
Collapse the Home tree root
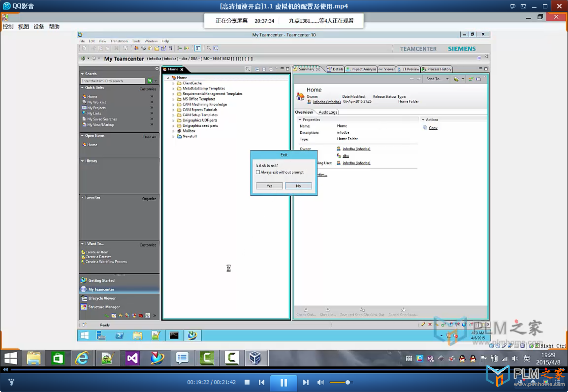click(168, 78)
